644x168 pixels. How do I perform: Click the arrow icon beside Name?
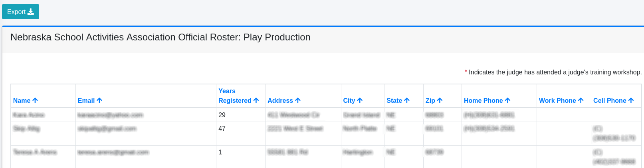[35, 101]
